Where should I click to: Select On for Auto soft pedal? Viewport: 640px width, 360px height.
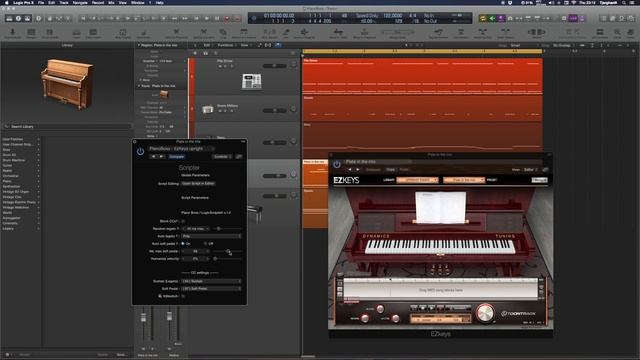tap(183, 244)
